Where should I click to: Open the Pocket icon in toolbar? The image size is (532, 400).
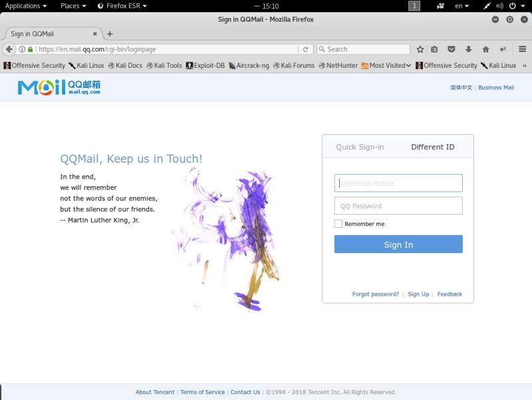tap(452, 49)
